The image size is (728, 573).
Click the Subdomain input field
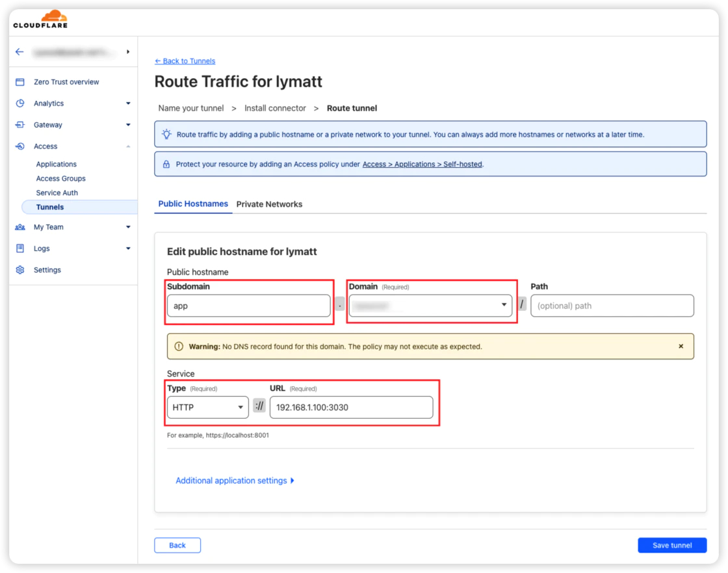248,305
